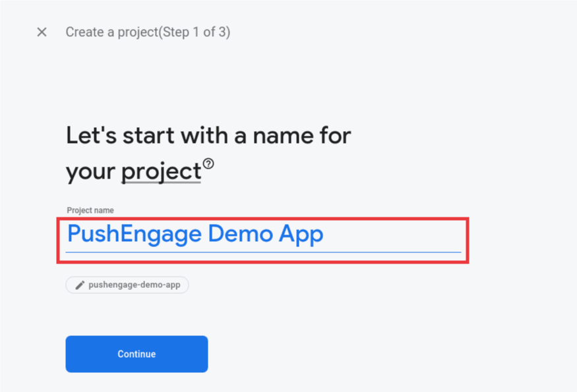Focus the Project name input field
This screenshot has height=392, width=577.
tap(262, 235)
